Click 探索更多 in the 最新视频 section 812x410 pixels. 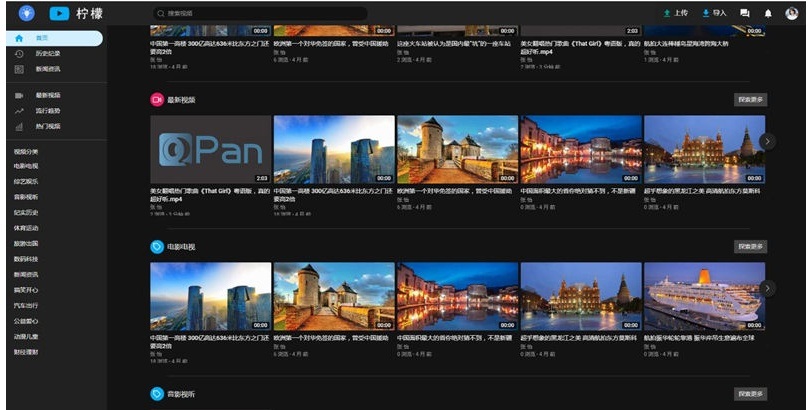click(750, 100)
